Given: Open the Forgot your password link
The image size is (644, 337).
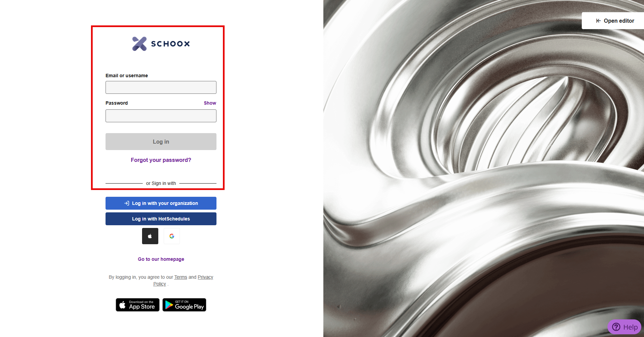Looking at the screenshot, I should [x=161, y=160].
